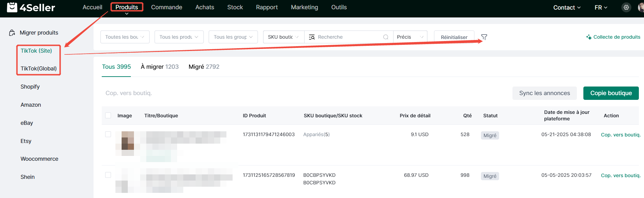Click the Migrer produits sidebar heading
This screenshot has height=198, width=644.
39,32
